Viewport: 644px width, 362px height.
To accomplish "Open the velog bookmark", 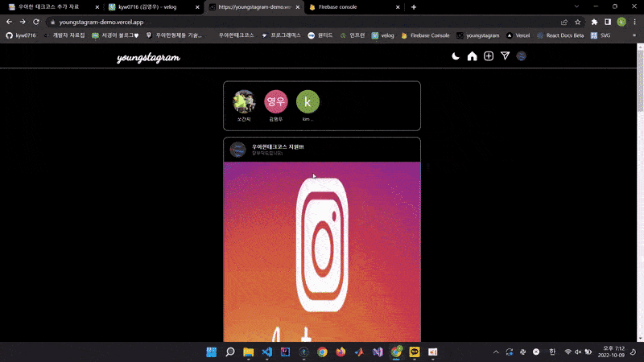I will click(x=383, y=35).
